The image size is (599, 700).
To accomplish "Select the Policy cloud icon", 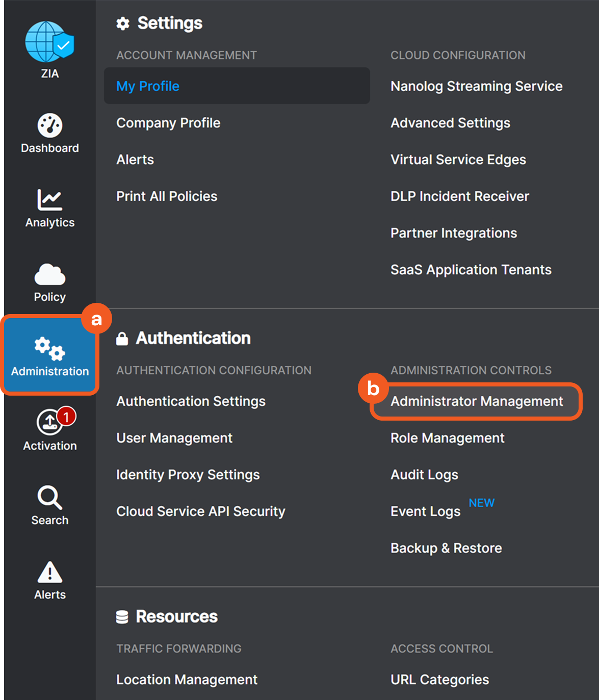I will tap(49, 275).
